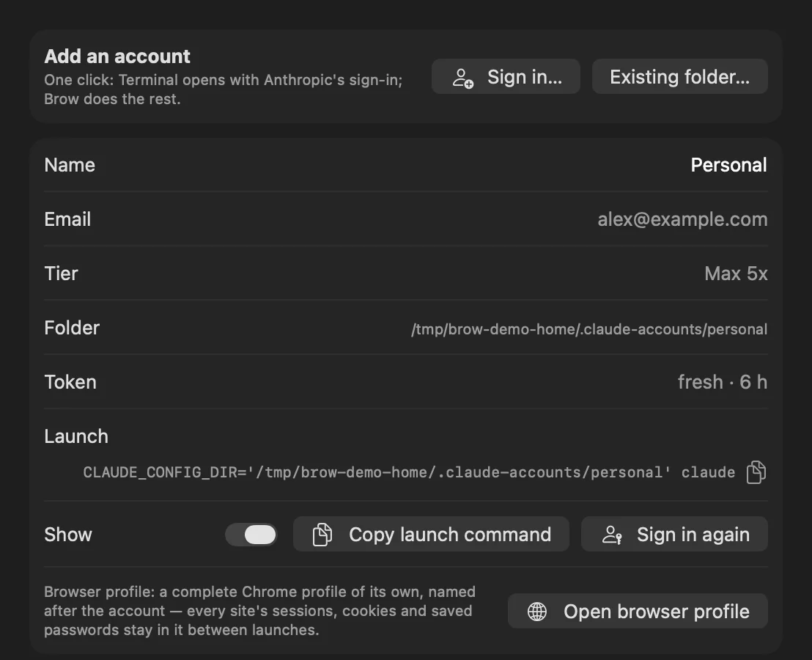The width and height of the screenshot is (812, 660).
Task: Click the Show row label
Action: pyautogui.click(x=68, y=535)
